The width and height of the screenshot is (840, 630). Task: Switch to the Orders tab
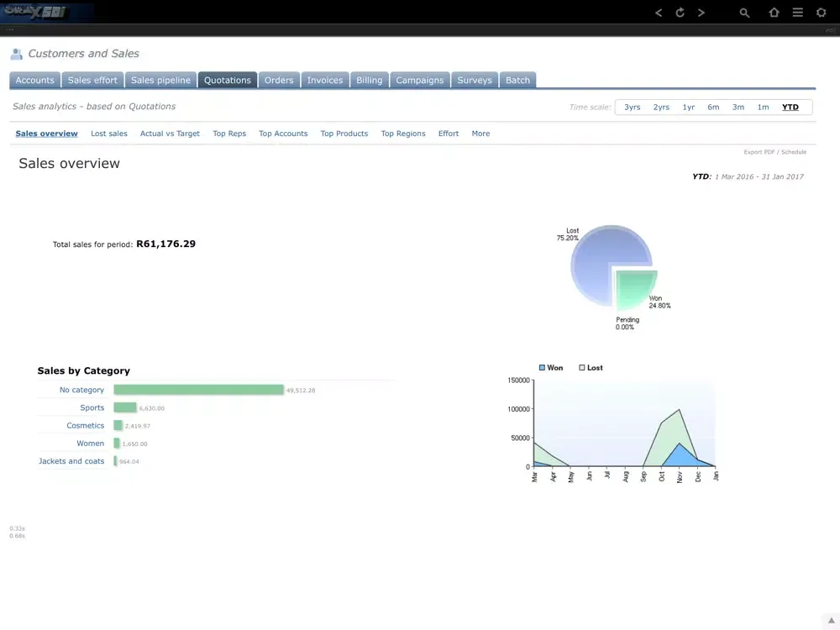(279, 81)
